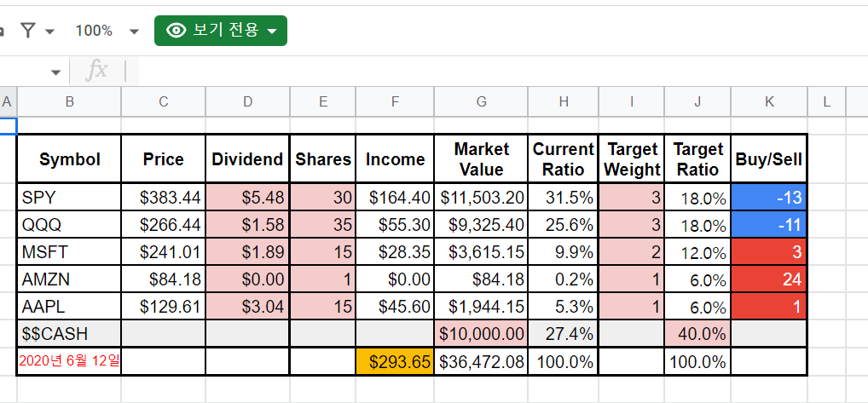Viewport: 868px width, 403px height.
Task: Click the fx function icon
Action: pyautogui.click(x=97, y=71)
